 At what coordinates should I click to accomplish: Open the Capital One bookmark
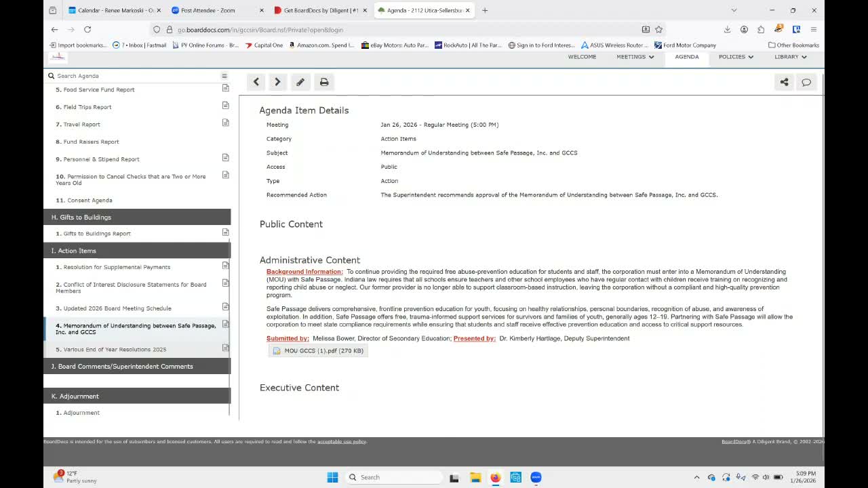[264, 45]
